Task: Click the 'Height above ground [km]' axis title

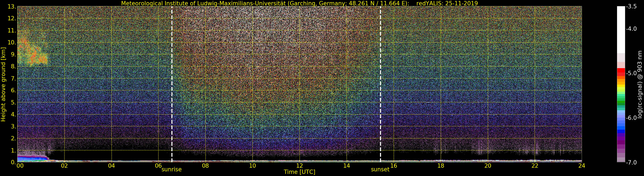Action: (3, 84)
